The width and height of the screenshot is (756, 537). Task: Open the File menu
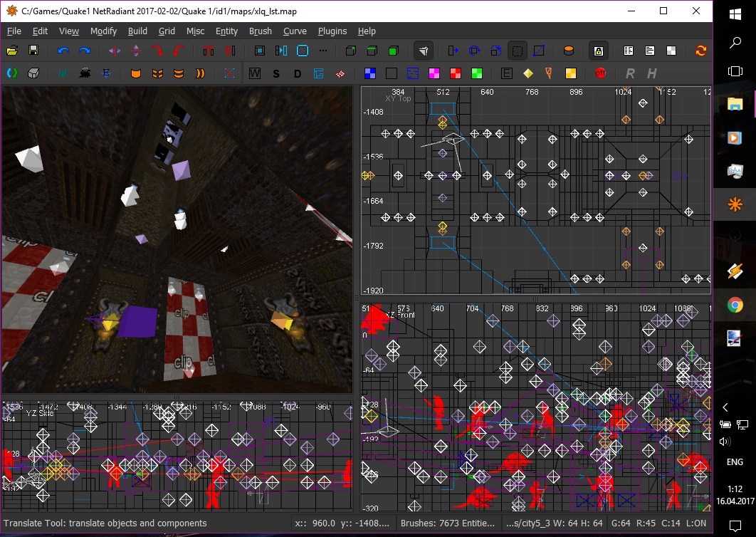pyautogui.click(x=14, y=31)
